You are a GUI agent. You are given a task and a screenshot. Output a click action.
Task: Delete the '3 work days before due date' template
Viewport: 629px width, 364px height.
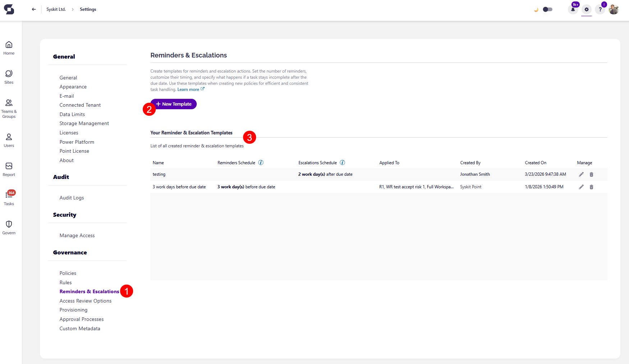tap(591, 187)
